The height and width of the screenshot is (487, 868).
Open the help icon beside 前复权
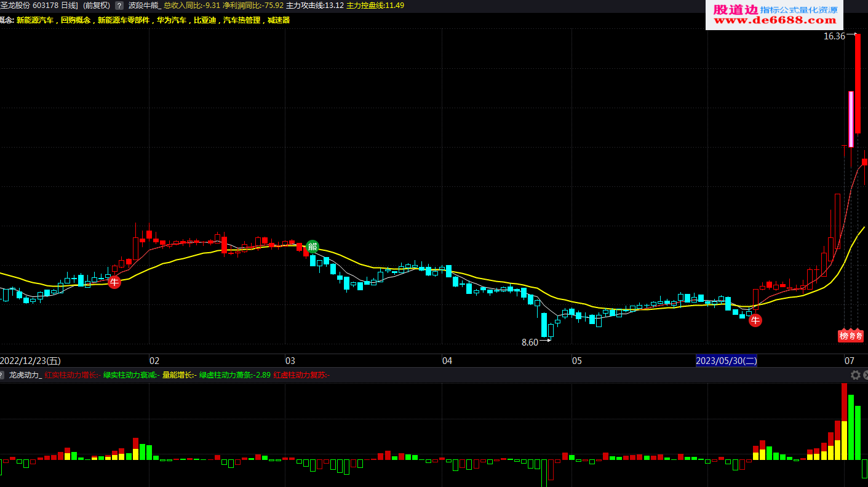click(x=119, y=5)
